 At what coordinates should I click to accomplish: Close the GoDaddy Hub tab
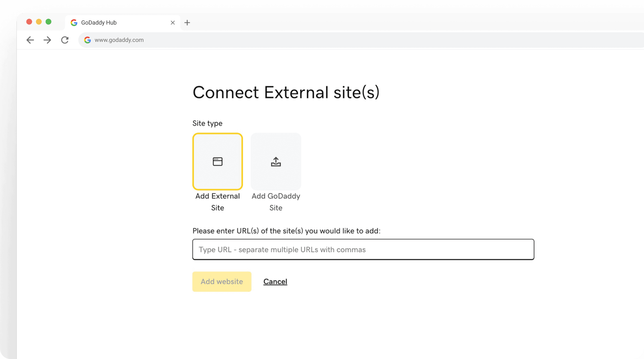(173, 23)
